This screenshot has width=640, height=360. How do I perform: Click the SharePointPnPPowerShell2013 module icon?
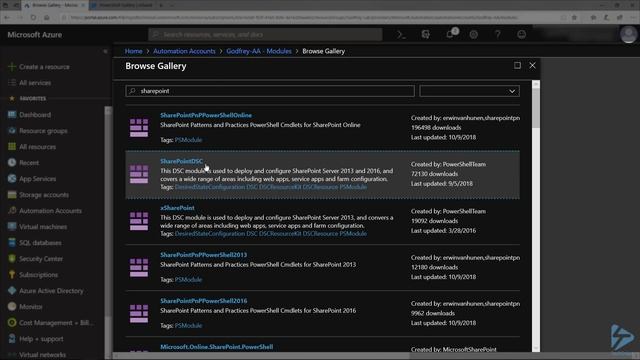[139, 267]
